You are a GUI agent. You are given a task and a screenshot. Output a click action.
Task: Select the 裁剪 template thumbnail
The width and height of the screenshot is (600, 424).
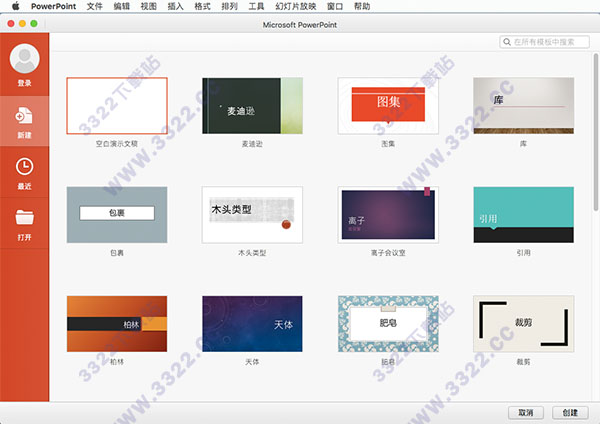click(523, 324)
